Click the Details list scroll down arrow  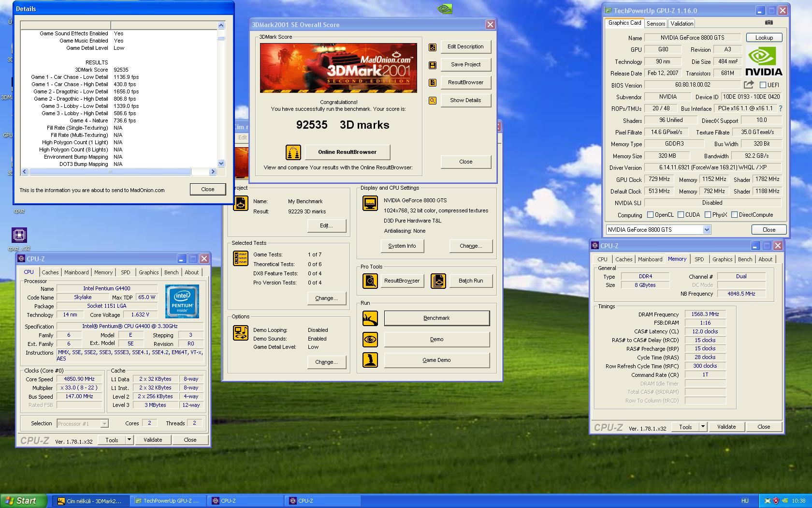coord(221,164)
